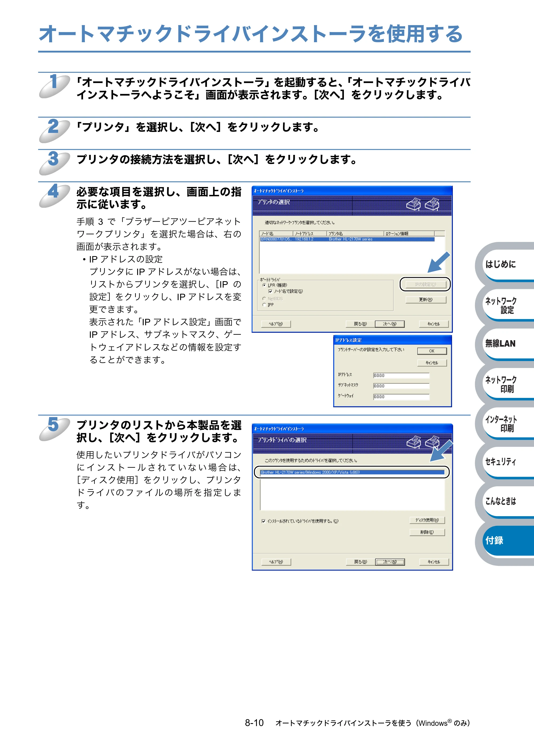Click 次へ(N) in the プリンタドライバの選択 dialog
This screenshot has height=756, width=534.
pos(390,562)
